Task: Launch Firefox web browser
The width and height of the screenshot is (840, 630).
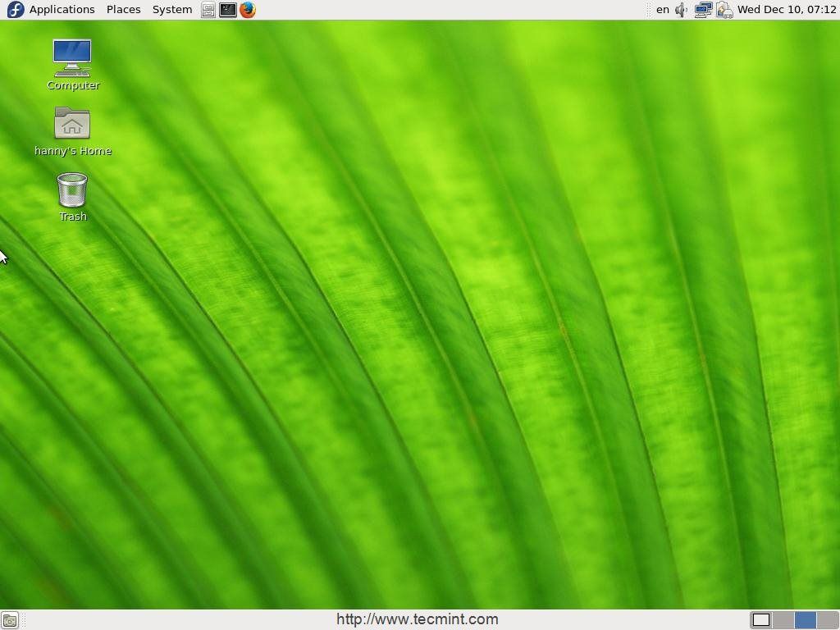Action: (x=248, y=10)
